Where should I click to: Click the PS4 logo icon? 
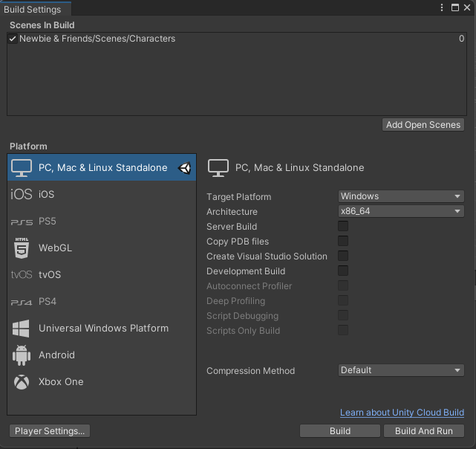[22, 302]
